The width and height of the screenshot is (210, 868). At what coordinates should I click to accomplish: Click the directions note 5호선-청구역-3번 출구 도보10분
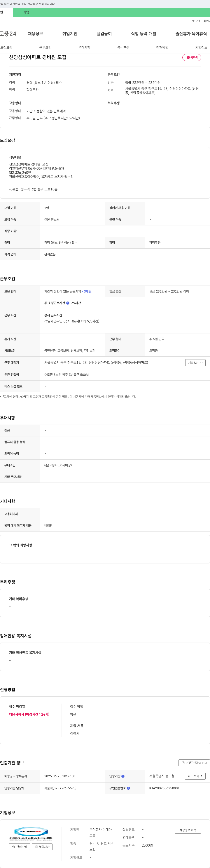33,189
